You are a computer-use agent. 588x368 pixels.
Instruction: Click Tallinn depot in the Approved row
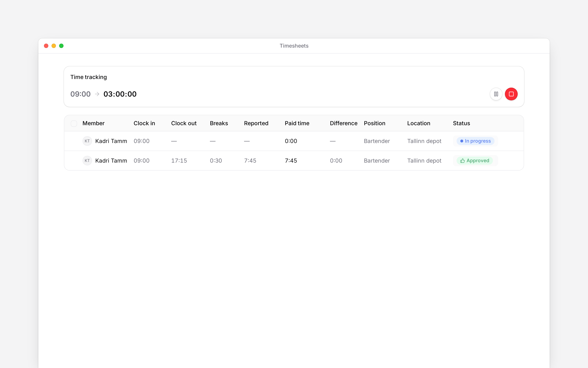point(424,161)
